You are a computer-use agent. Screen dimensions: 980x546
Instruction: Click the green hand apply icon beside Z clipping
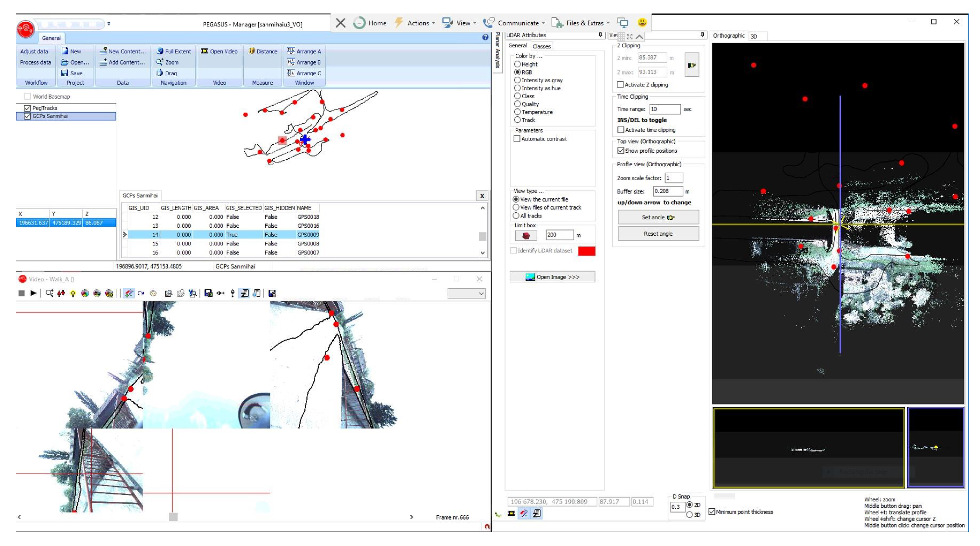(692, 65)
